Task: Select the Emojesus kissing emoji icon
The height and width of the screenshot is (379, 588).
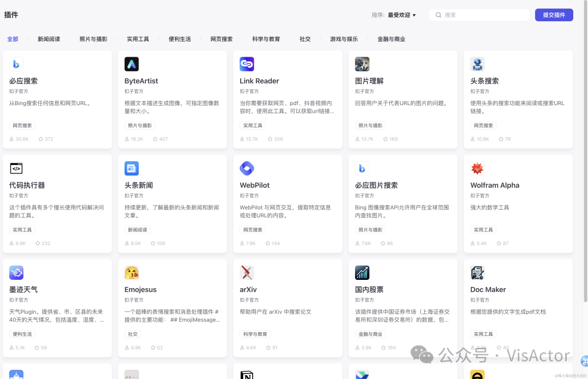Action: pyautogui.click(x=132, y=273)
